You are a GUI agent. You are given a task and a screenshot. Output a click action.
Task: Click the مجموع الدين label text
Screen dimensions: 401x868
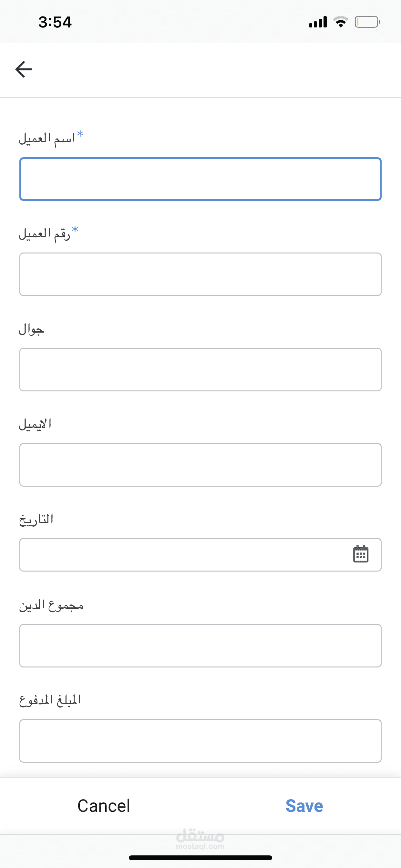(x=51, y=605)
